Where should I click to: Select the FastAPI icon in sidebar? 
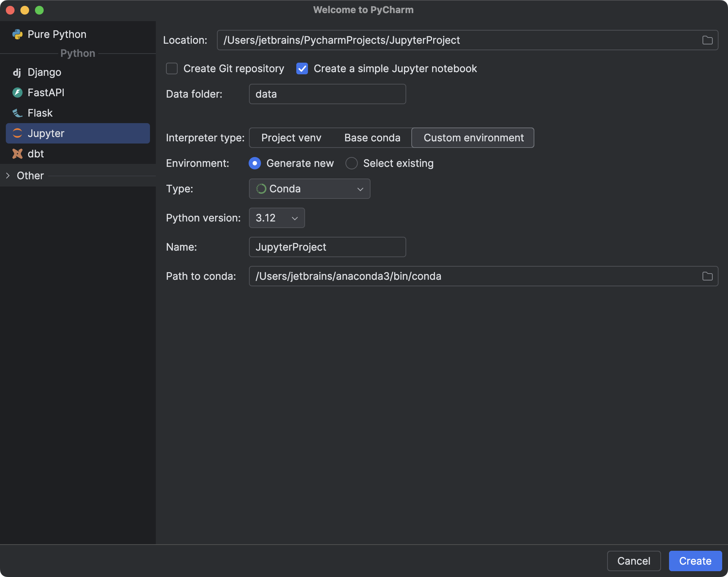coord(17,93)
